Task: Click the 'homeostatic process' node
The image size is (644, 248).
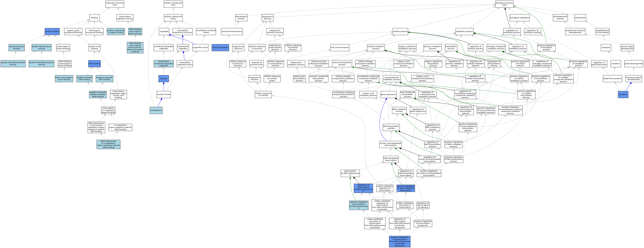Action: tap(241, 17)
